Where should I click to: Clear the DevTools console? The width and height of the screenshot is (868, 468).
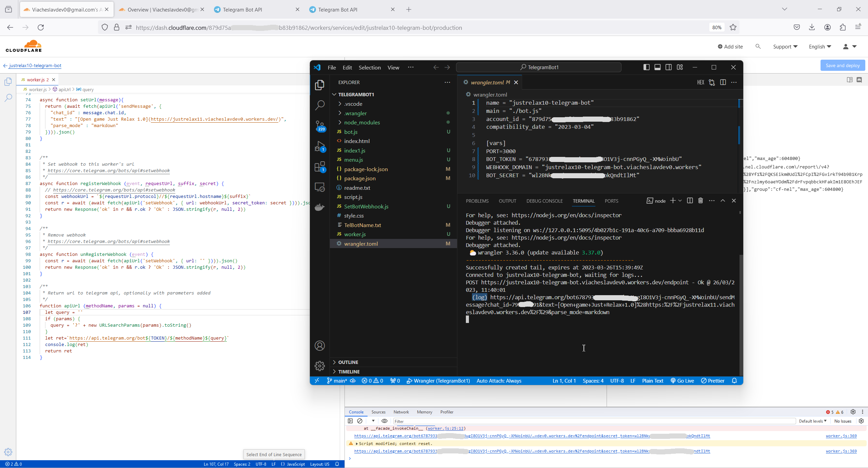pyautogui.click(x=360, y=421)
